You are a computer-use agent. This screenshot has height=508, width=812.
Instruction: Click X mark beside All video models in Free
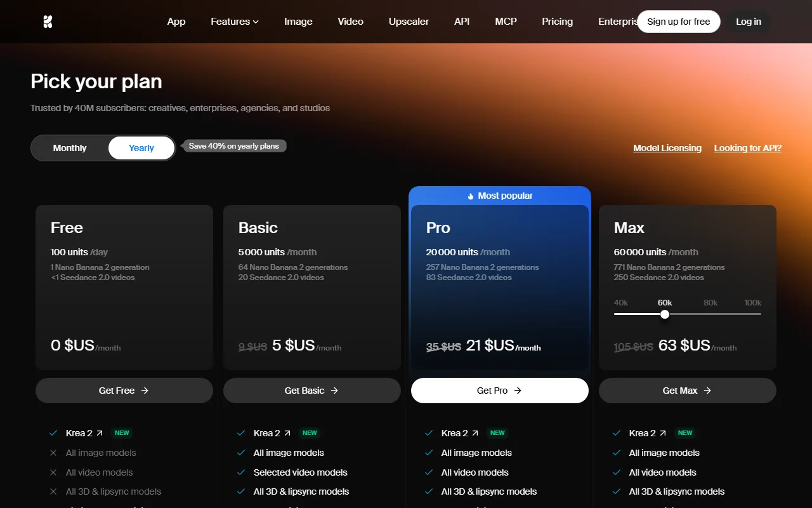click(x=53, y=472)
